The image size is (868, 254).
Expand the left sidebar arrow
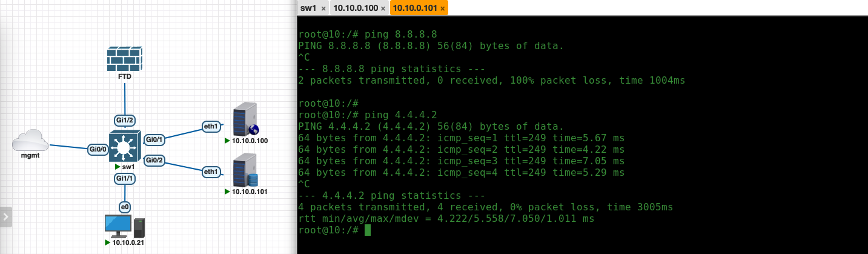(6, 216)
